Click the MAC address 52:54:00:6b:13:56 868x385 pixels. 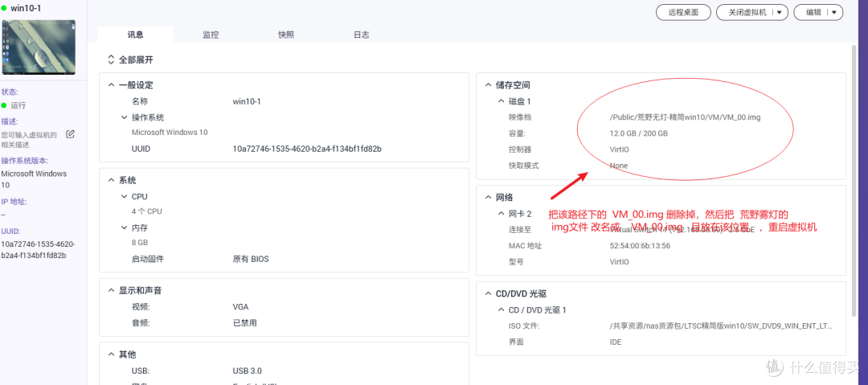pos(640,245)
